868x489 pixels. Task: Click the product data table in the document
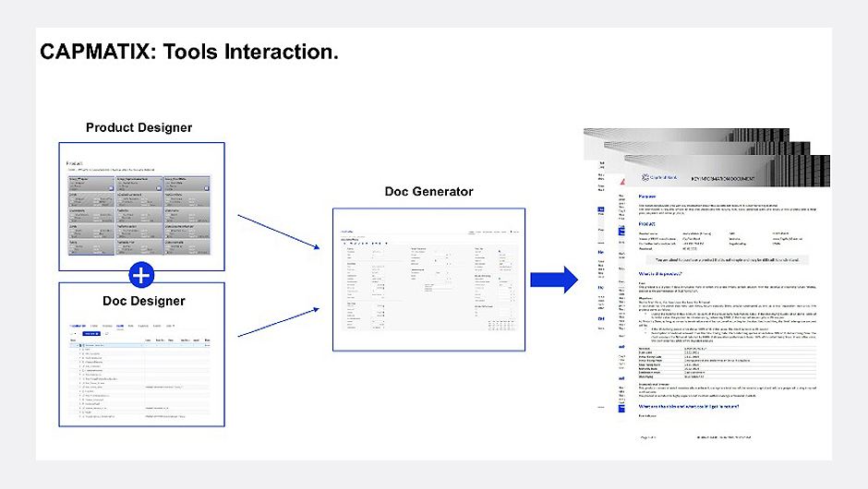coord(727,363)
